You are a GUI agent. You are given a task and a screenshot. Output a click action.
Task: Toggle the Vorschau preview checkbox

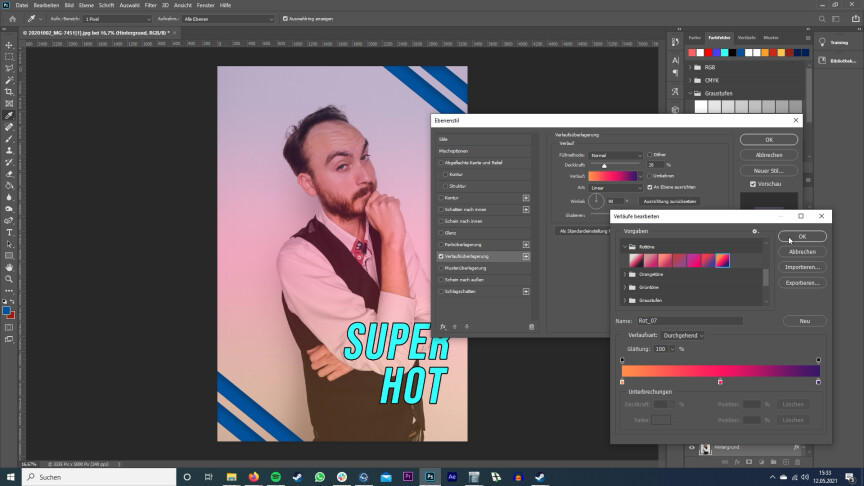tap(753, 183)
